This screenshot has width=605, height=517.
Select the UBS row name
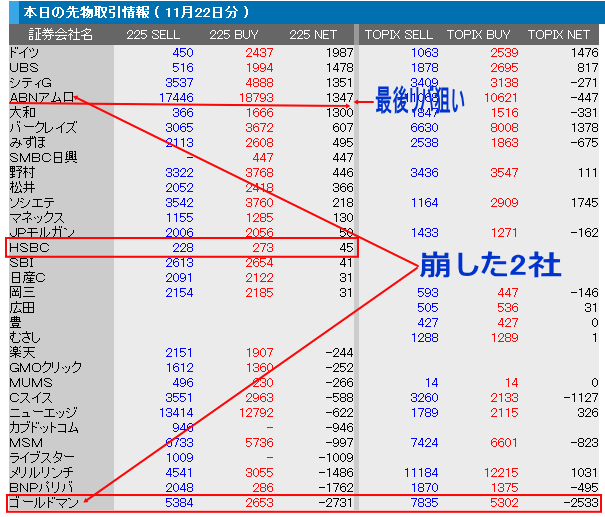tap(24, 68)
